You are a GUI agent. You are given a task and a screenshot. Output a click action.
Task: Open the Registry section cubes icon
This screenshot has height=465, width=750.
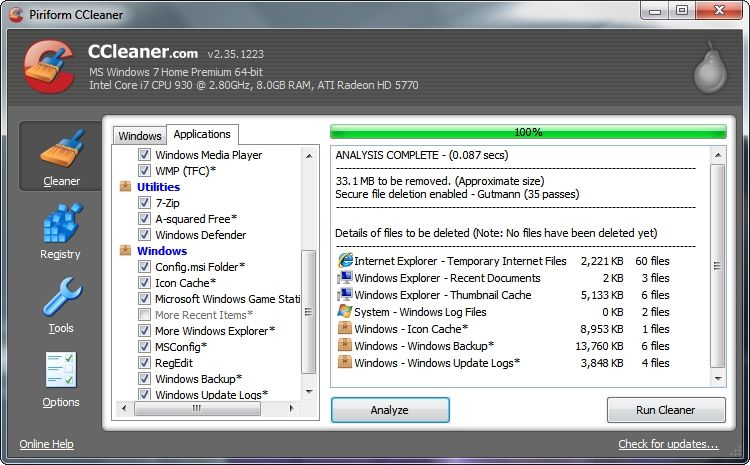tap(62, 223)
